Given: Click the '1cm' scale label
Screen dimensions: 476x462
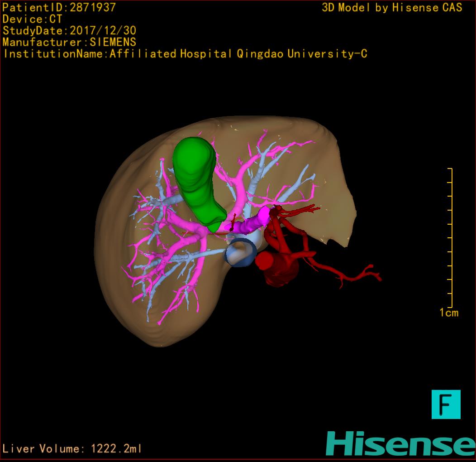Looking at the screenshot, I should pos(449,313).
